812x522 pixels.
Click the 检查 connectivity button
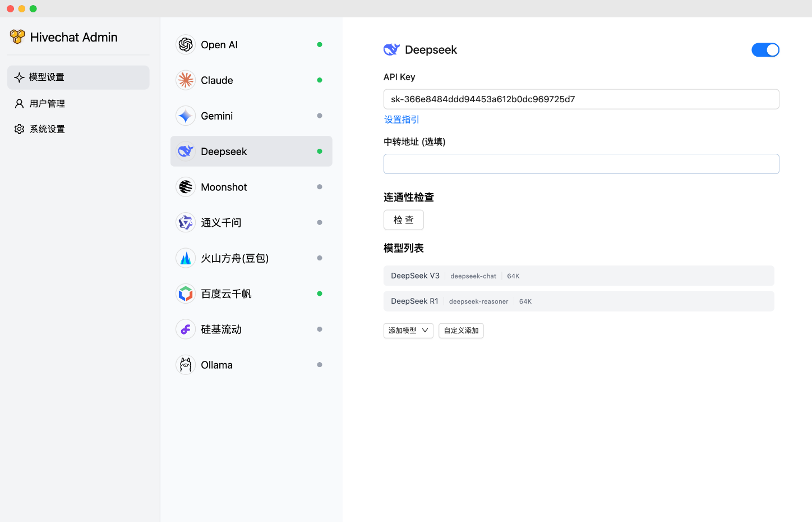point(403,220)
